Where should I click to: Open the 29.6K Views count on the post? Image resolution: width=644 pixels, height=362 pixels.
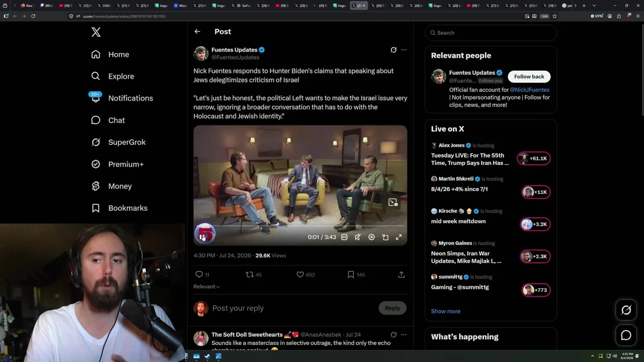(271, 255)
